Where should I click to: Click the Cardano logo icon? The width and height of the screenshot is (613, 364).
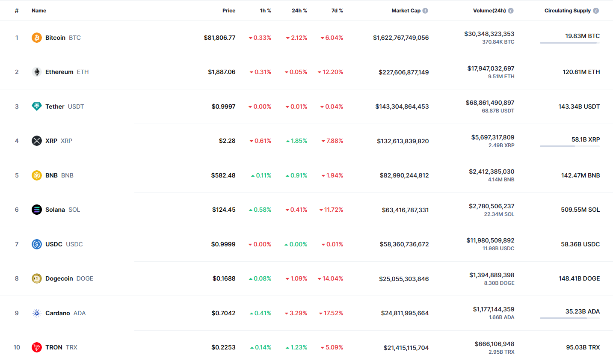[37, 313]
